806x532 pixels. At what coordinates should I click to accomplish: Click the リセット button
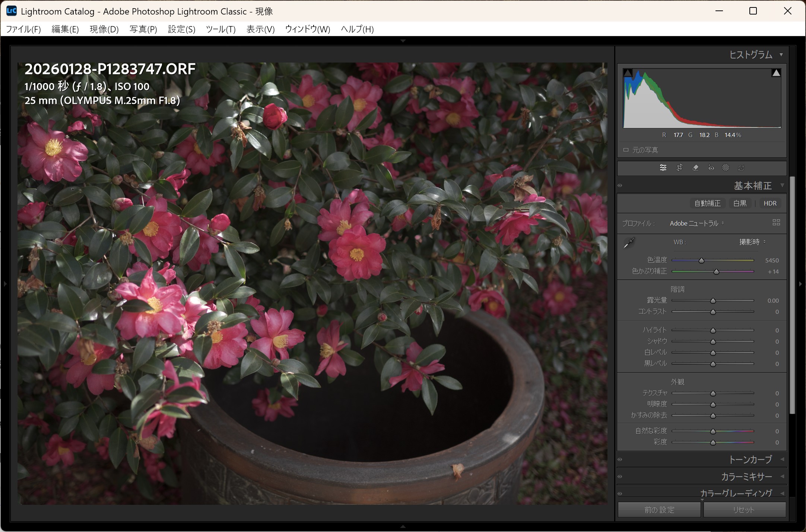tap(744, 510)
